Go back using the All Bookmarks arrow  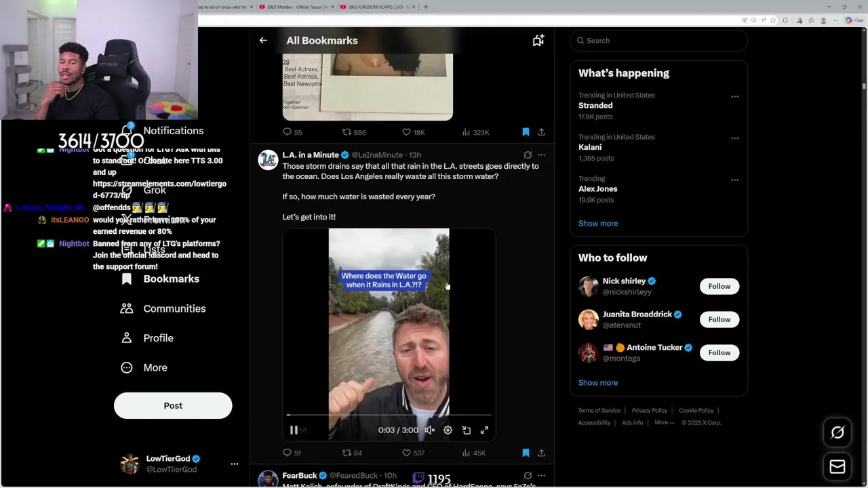263,41
